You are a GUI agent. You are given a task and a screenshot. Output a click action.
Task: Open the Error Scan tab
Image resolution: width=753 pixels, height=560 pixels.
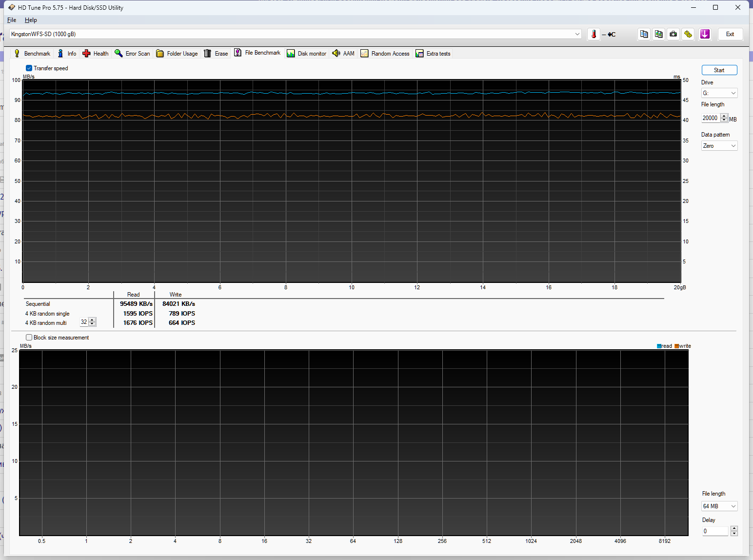[132, 54]
